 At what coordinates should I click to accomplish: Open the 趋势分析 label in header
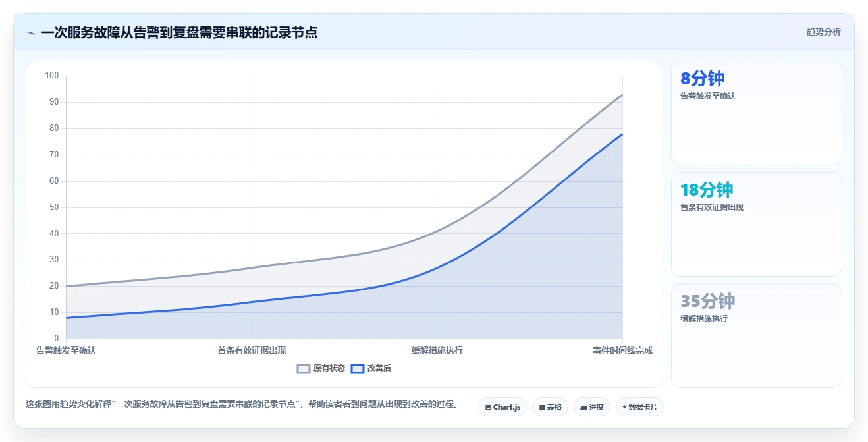click(x=823, y=32)
